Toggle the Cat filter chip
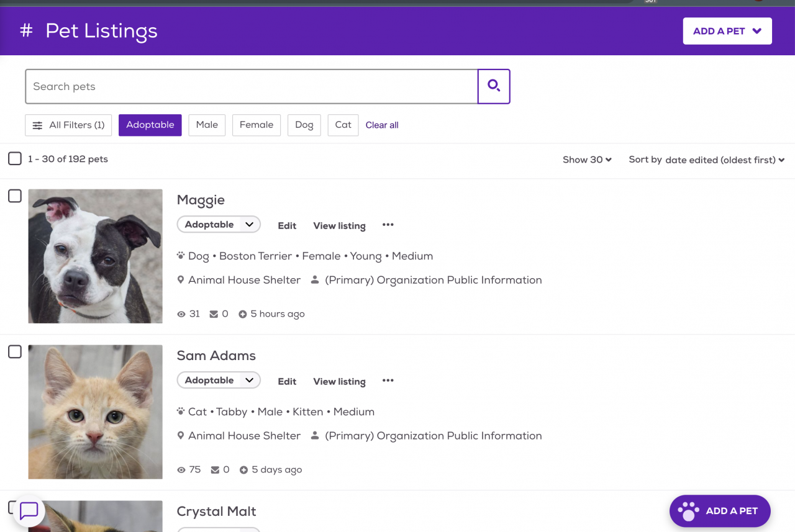795x532 pixels. pyautogui.click(x=343, y=125)
